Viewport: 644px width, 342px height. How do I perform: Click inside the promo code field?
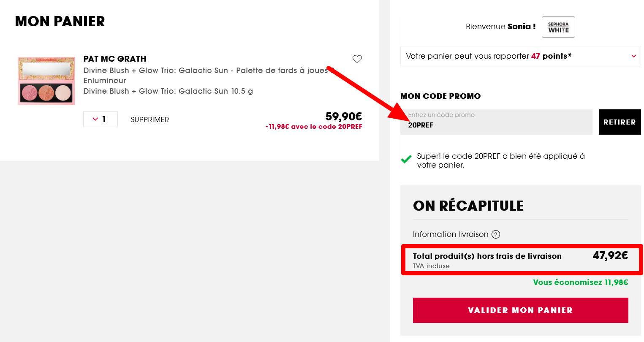pos(496,122)
